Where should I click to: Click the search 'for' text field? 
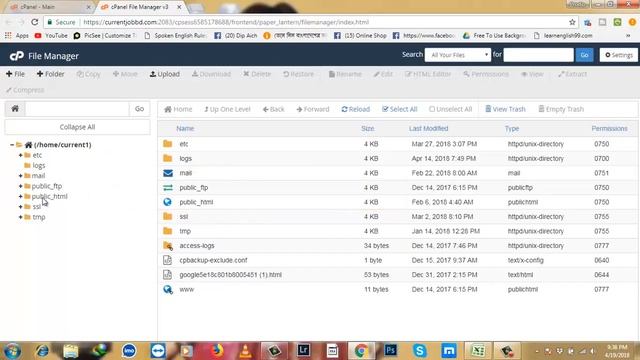(538, 55)
